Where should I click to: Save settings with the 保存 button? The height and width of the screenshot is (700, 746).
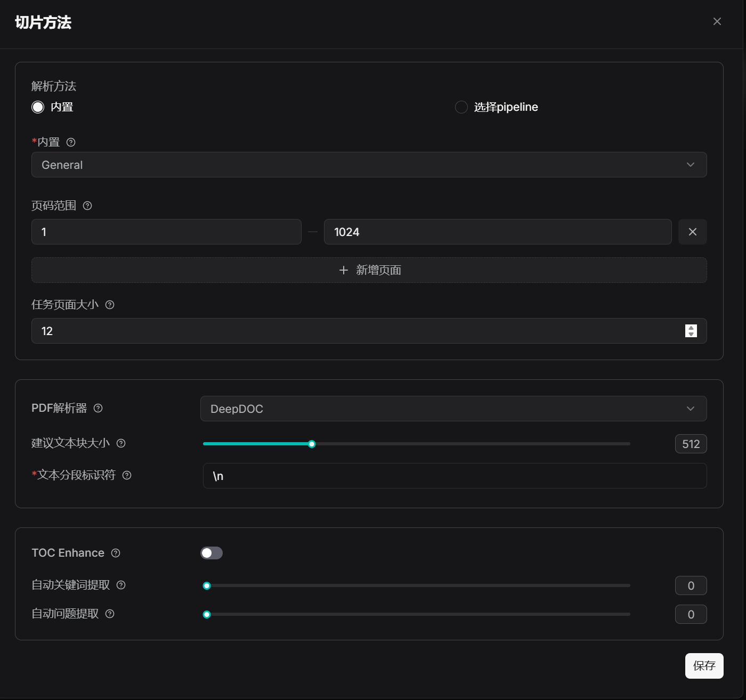click(x=704, y=666)
